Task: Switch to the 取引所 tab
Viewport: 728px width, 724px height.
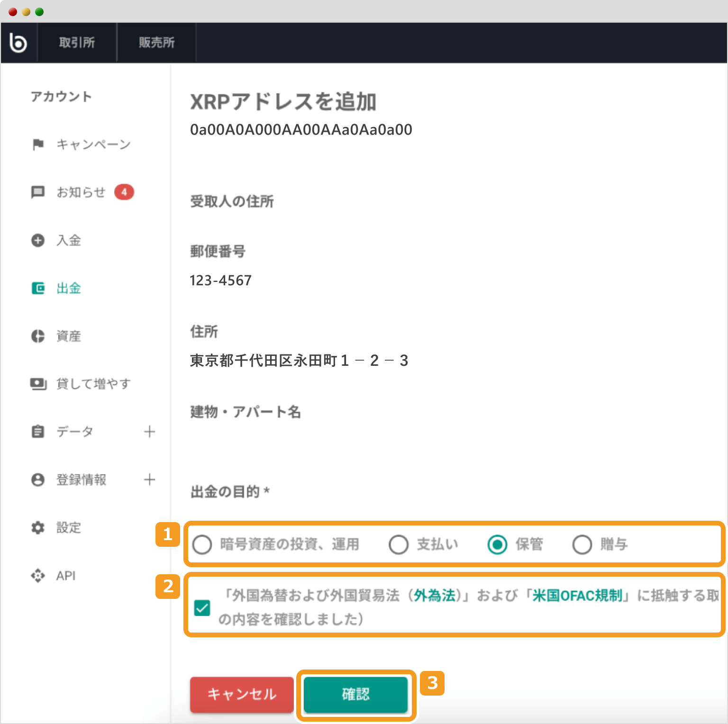Action: [x=77, y=43]
